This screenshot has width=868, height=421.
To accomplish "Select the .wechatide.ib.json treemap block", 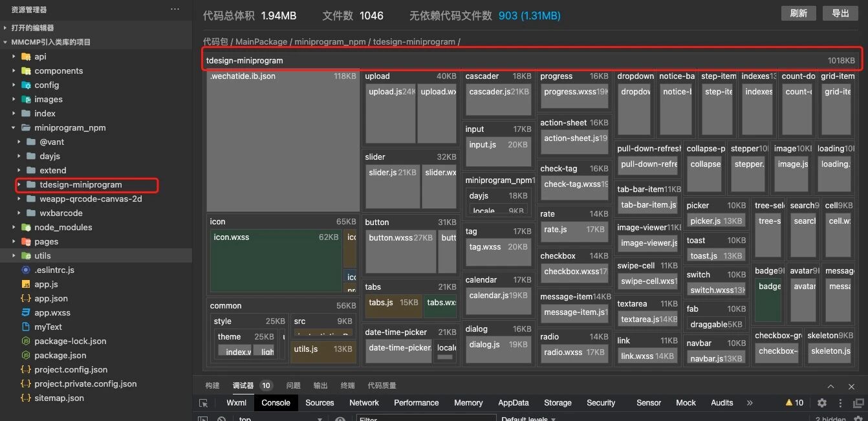I will 283,140.
